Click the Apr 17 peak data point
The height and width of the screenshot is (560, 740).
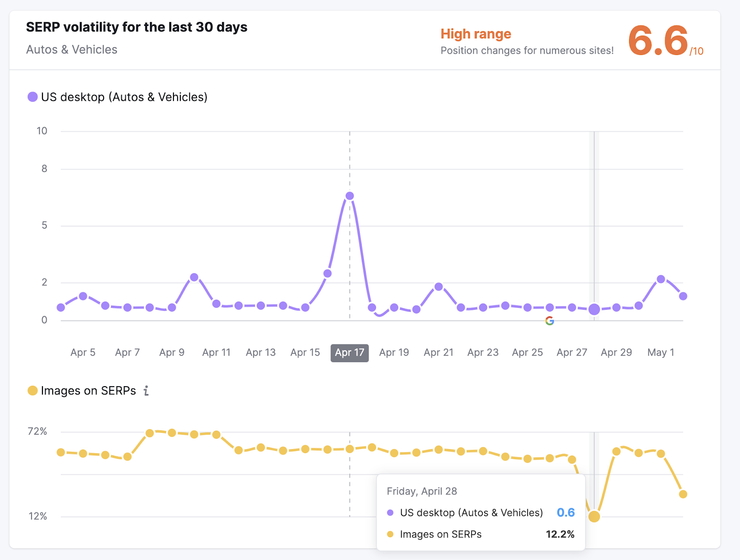350,196
